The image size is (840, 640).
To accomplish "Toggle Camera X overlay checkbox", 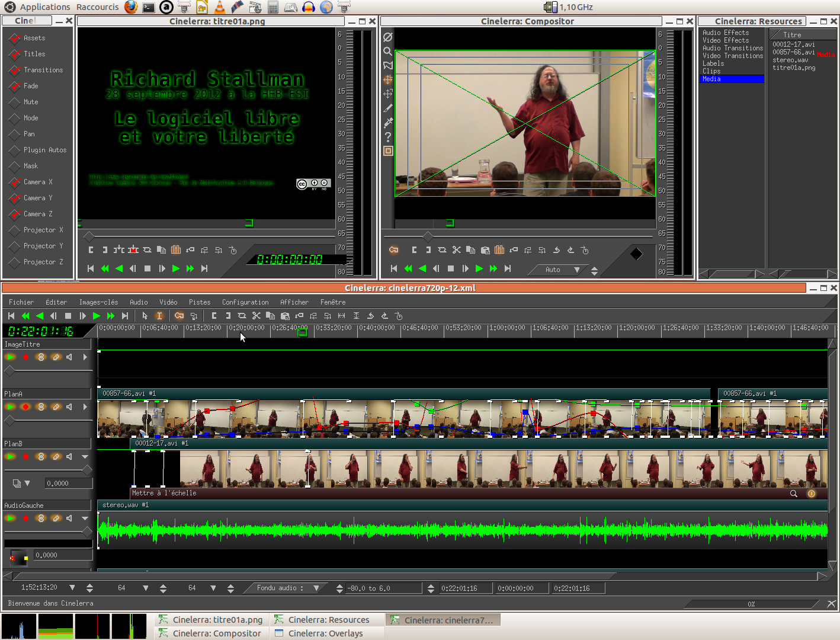I will point(15,183).
